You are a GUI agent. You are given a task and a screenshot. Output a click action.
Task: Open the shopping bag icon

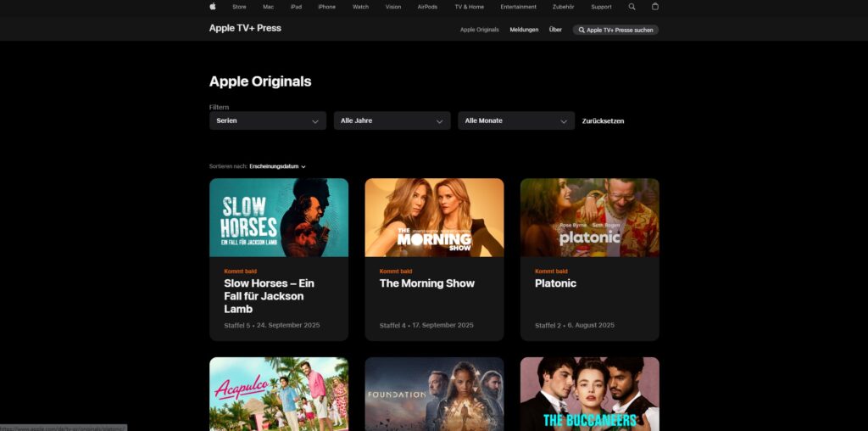tap(655, 7)
